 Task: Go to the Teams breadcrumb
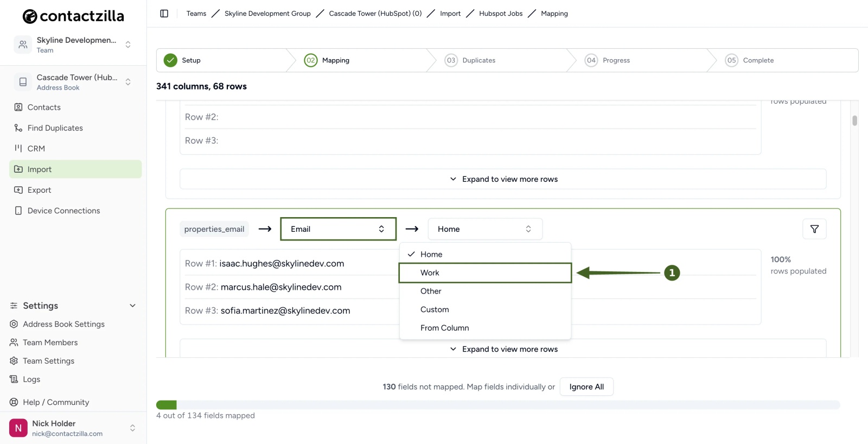pos(196,14)
